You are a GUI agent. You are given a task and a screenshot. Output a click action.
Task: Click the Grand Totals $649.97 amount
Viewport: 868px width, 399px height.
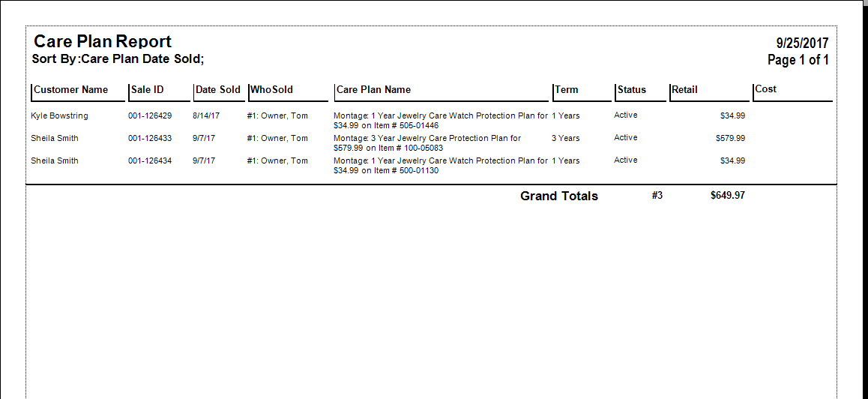[x=727, y=196]
